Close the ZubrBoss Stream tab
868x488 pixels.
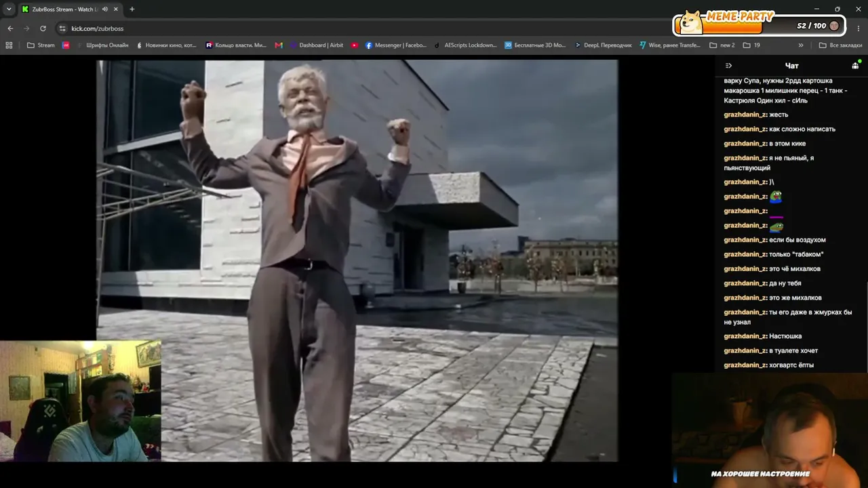[116, 9]
